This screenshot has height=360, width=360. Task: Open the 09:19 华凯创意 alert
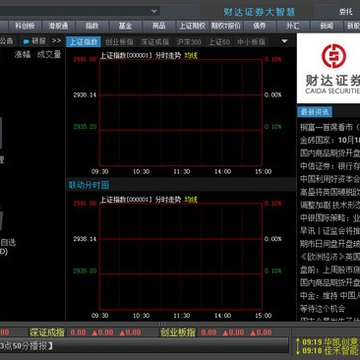[x=330, y=342]
